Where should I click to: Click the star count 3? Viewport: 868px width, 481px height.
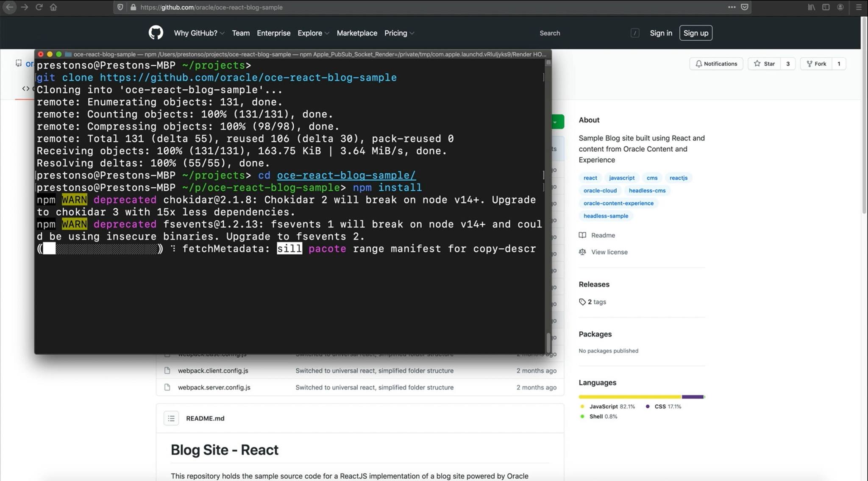pos(788,64)
